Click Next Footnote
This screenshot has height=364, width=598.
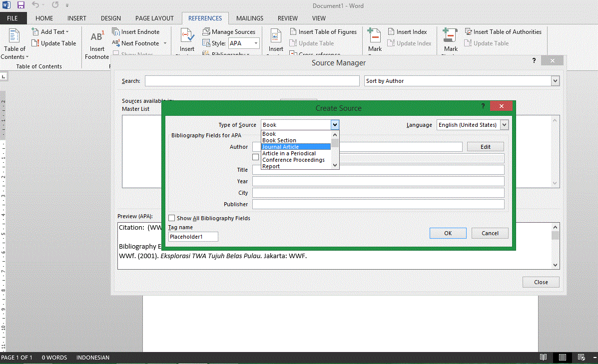[136, 43]
